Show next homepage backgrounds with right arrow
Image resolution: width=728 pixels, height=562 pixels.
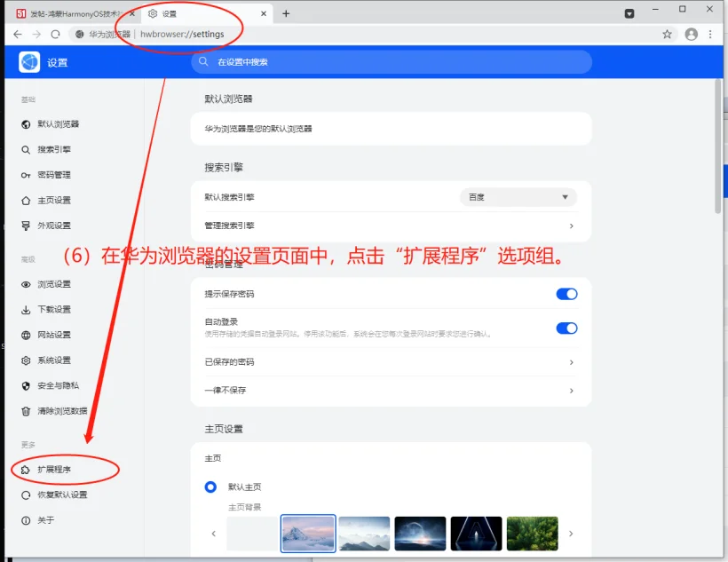571,534
